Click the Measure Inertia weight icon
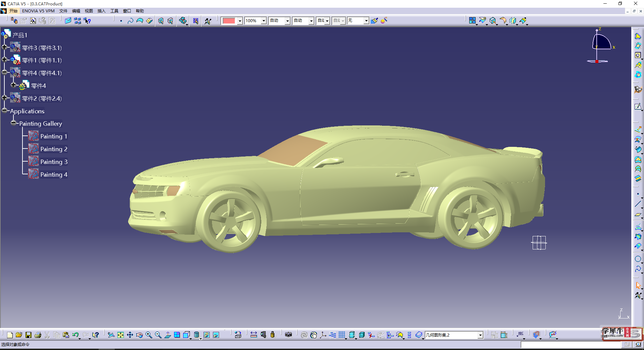The height and width of the screenshot is (350, 644). (272, 335)
